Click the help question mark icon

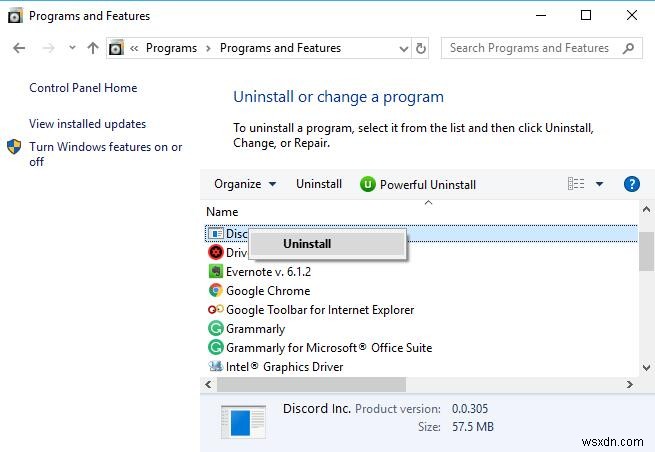(x=631, y=184)
